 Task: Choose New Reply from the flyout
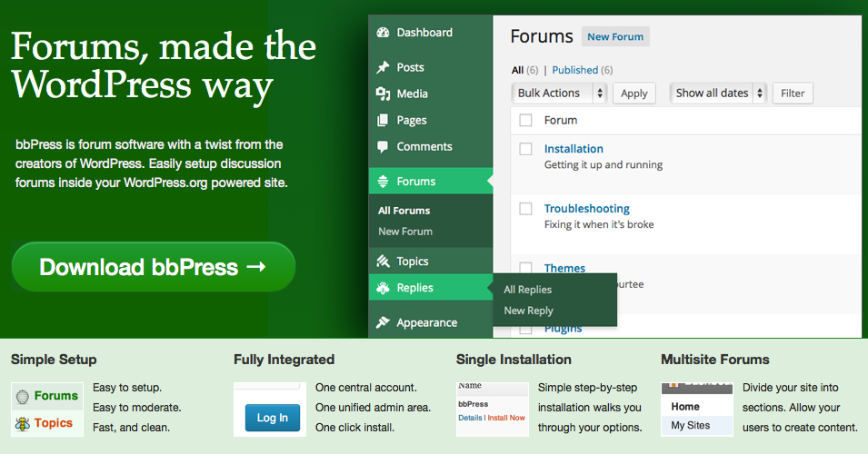[x=528, y=311]
